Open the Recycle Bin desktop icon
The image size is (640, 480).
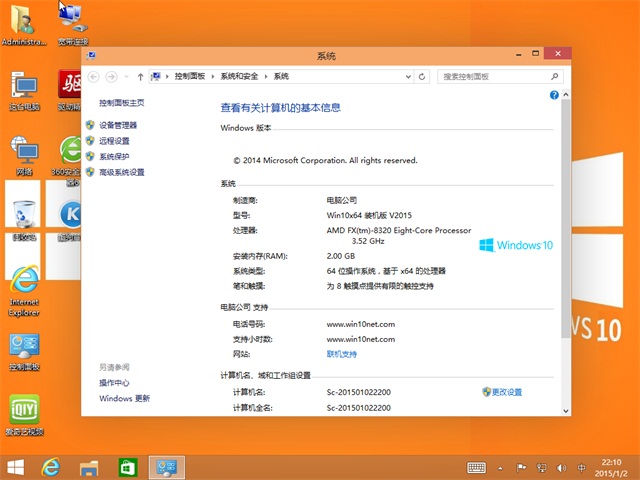[x=22, y=215]
